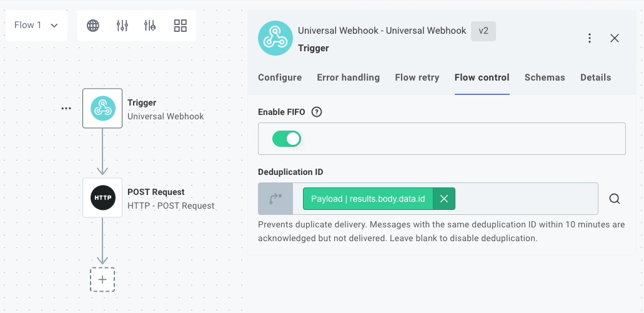
Task: Click the Enable FIFO help icon
Action: [x=317, y=112]
